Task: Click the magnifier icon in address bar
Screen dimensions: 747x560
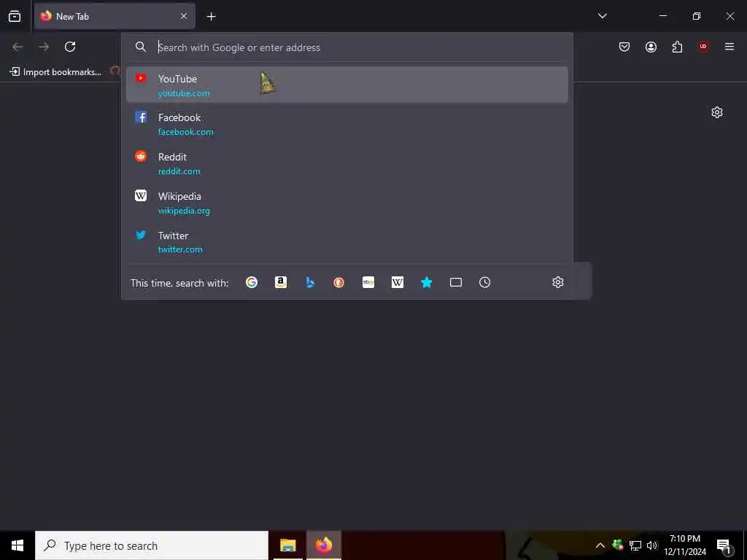Action: click(141, 47)
